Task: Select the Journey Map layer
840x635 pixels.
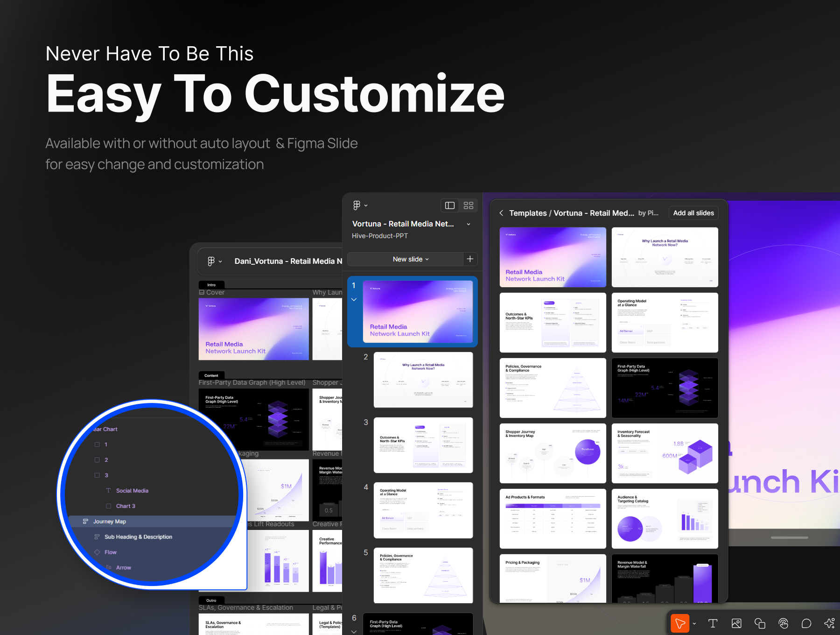Action: [110, 522]
